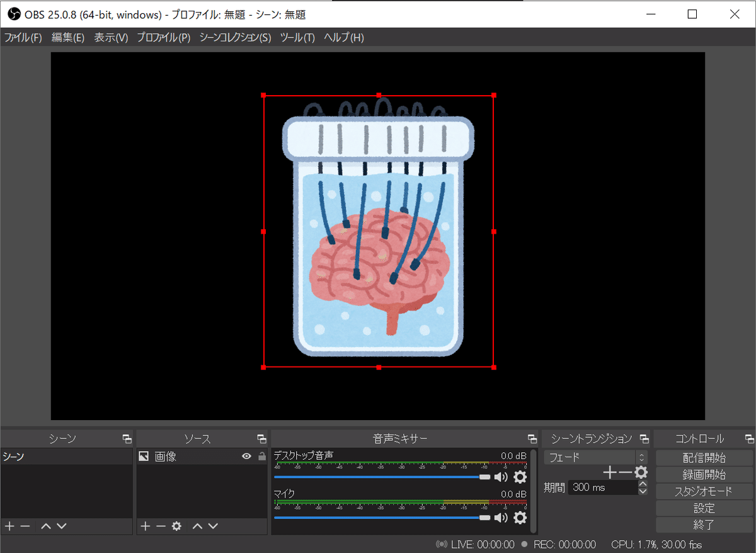Move the scene up with the up arrow
756x553 pixels.
(x=46, y=526)
